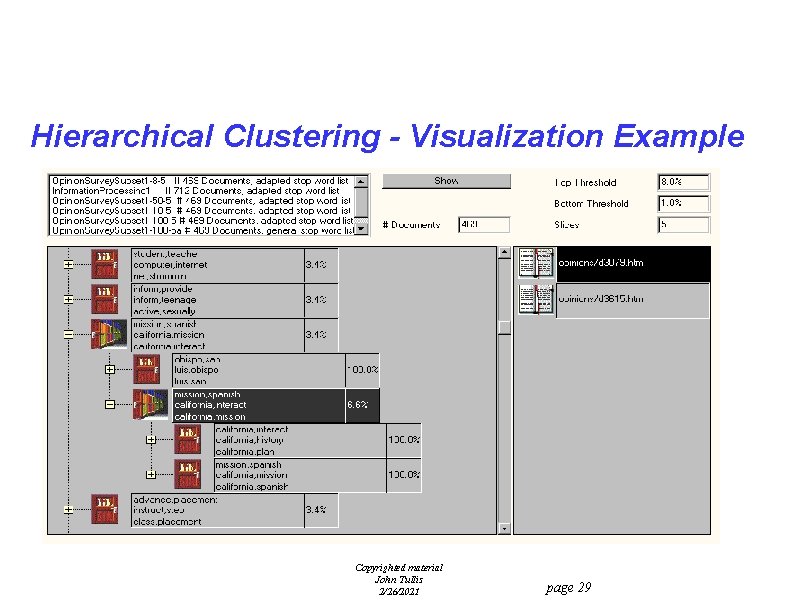This screenshot has height=612, width=792.
Task: Edit the Top Threshold field 8.0%
Action: point(683,182)
